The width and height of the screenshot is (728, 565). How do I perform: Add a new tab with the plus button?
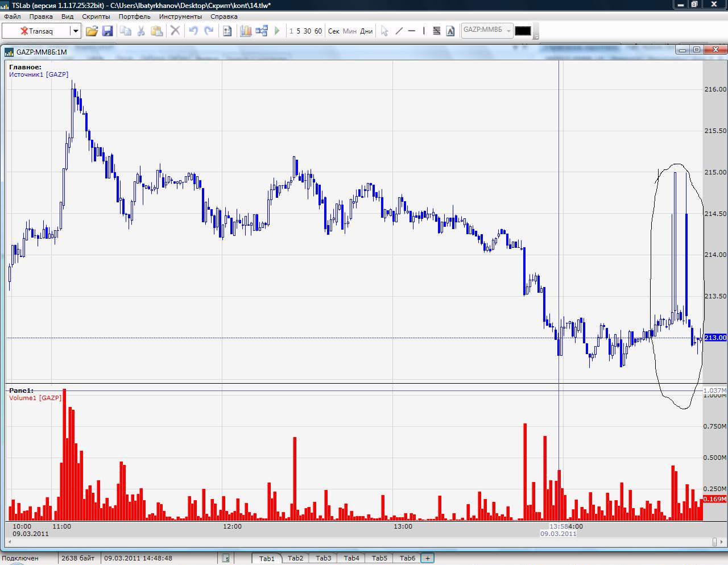tap(428, 558)
